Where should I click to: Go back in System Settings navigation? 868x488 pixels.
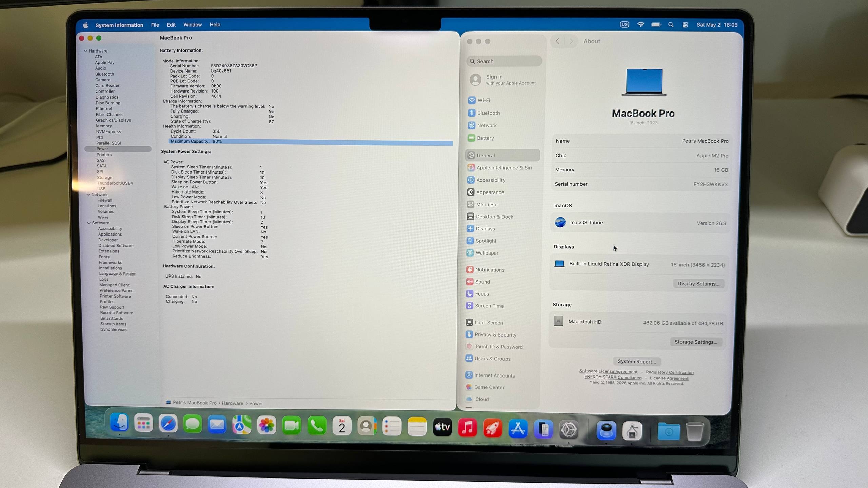click(557, 41)
